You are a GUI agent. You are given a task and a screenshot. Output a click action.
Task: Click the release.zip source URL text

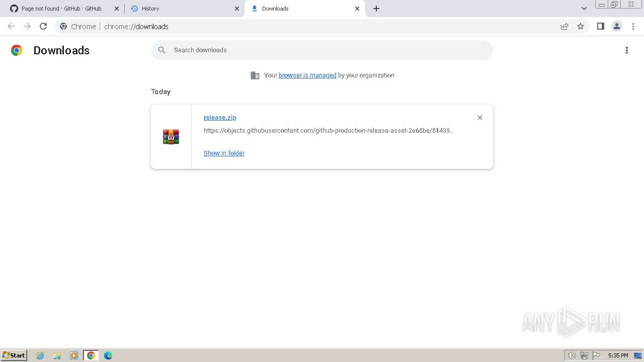pyautogui.click(x=329, y=131)
